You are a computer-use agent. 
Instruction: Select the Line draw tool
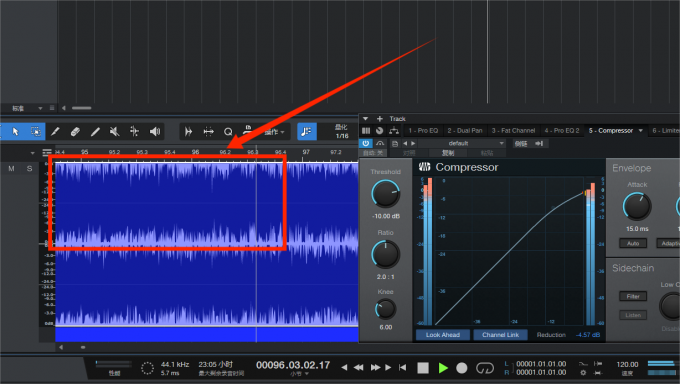95,131
